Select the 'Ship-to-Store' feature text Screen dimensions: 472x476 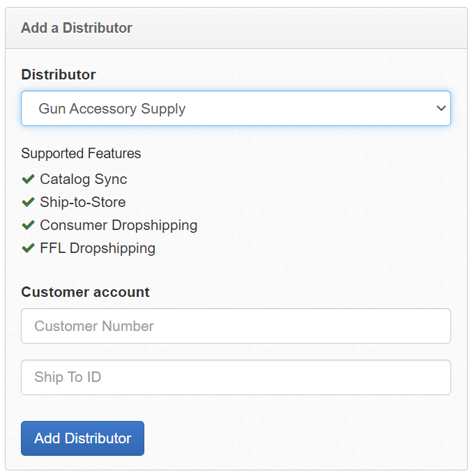[83, 202]
